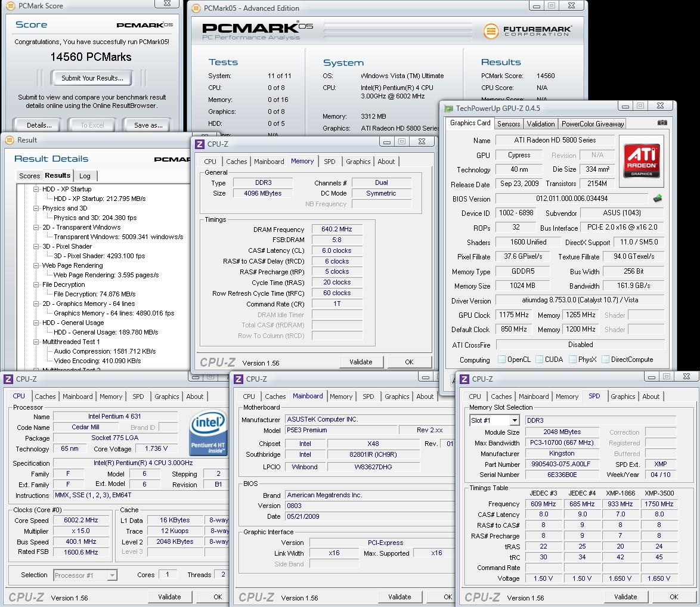Collapse the Web Page Rendering node
This screenshot has height=607, width=700.
[x=36, y=265]
